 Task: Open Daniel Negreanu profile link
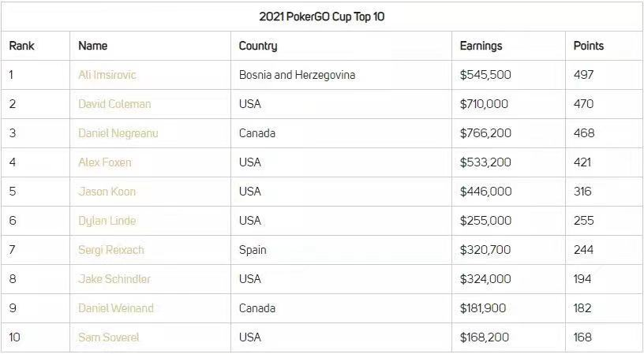[x=118, y=133]
